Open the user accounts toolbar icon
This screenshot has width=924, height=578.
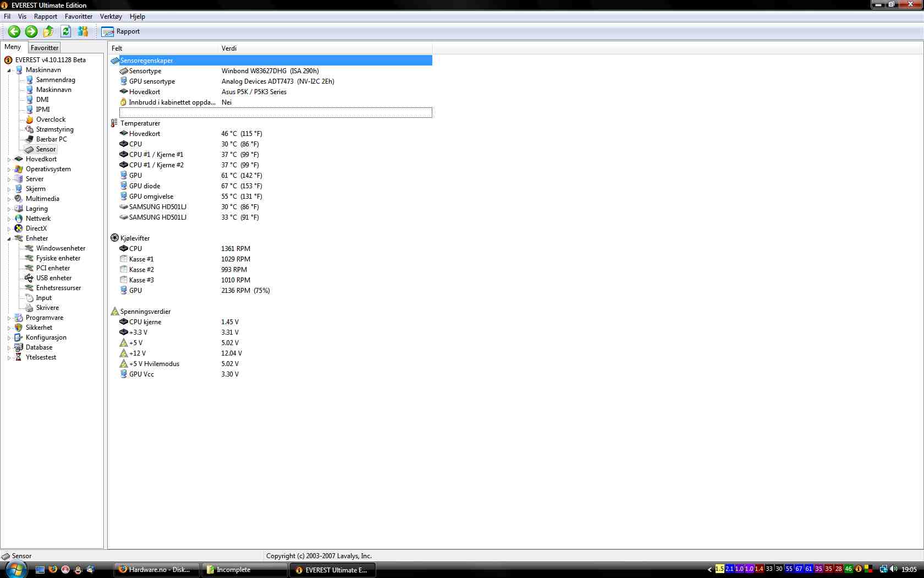click(x=83, y=31)
